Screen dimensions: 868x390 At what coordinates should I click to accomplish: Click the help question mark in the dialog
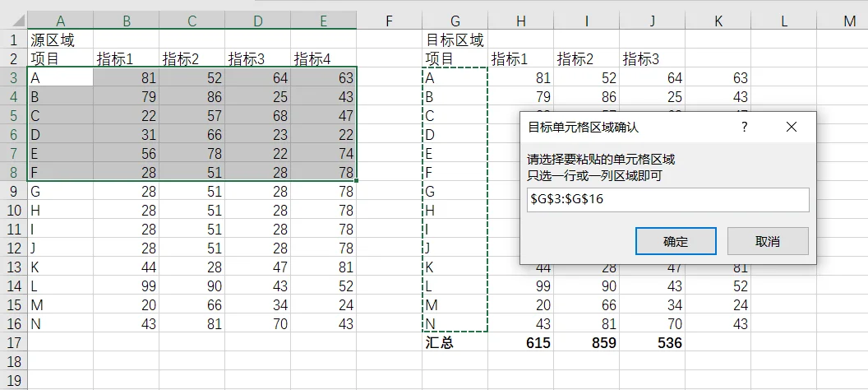[745, 127]
